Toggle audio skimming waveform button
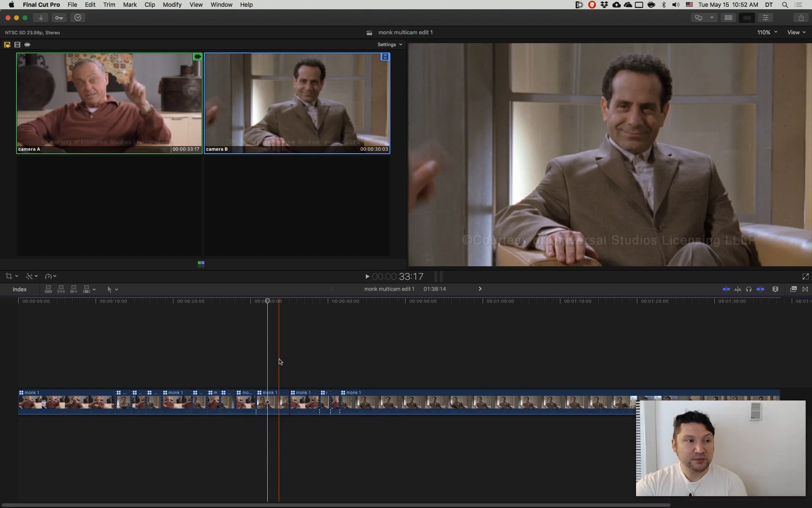Viewport: 812px width, 508px height. click(x=738, y=289)
